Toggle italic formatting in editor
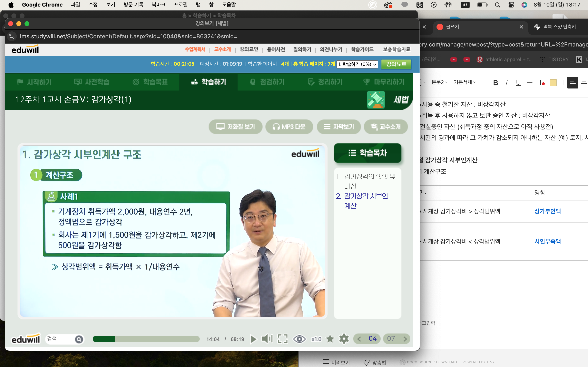Screen dimensions: 588x367 507,83
